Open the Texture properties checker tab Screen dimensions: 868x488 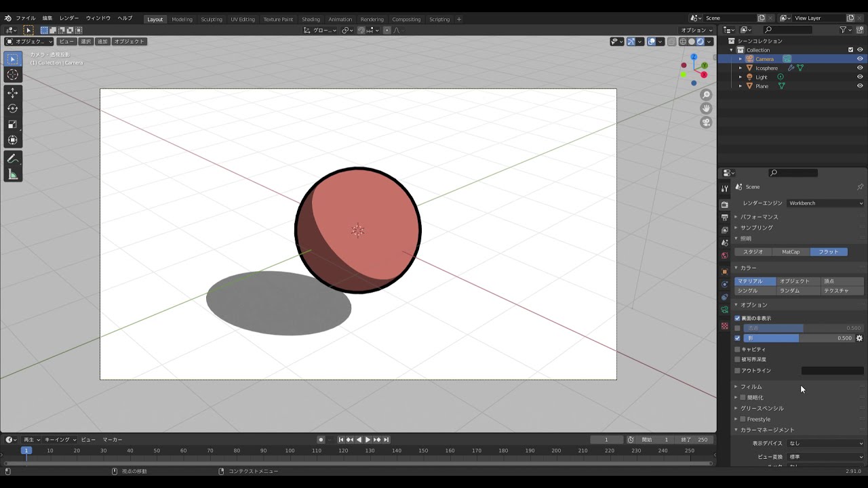point(724,326)
